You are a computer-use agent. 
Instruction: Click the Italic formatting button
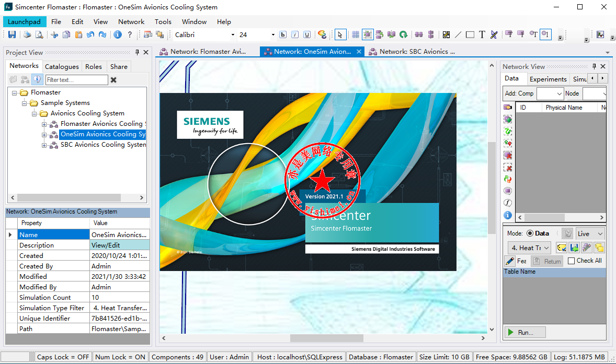click(x=295, y=34)
